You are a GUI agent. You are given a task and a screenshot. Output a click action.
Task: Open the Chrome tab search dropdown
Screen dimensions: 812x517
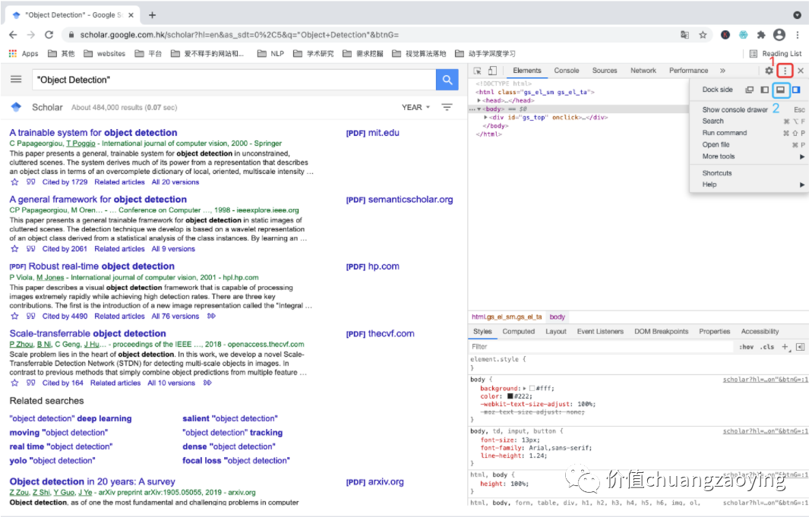(797, 15)
